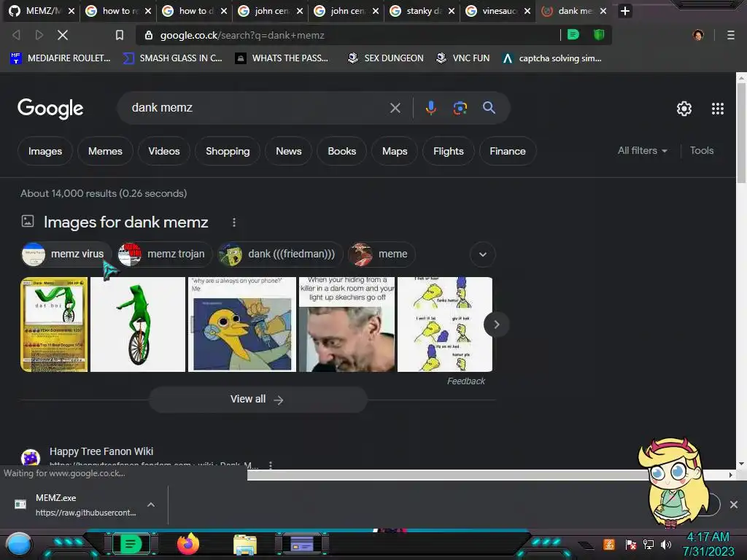Image resolution: width=747 pixels, height=560 pixels.
Task: Open more options for Images for dank memz
Action: click(234, 222)
